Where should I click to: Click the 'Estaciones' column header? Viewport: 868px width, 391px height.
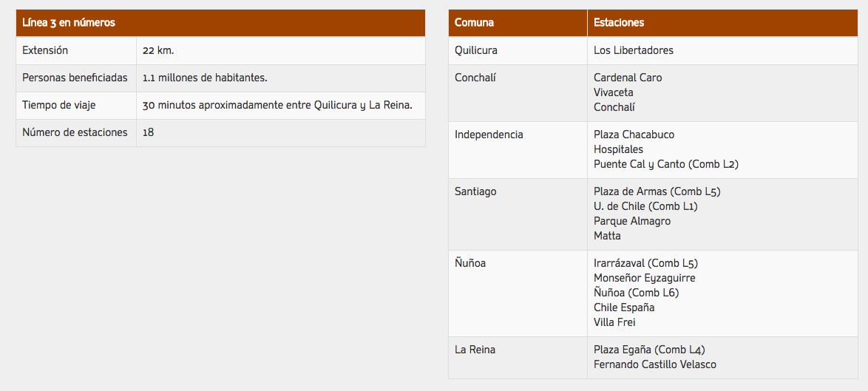(x=619, y=22)
